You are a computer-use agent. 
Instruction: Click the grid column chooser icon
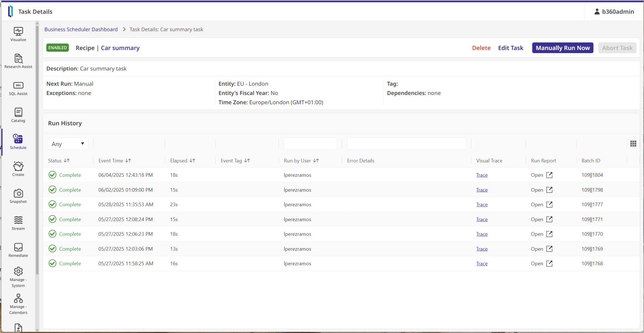pos(633,144)
